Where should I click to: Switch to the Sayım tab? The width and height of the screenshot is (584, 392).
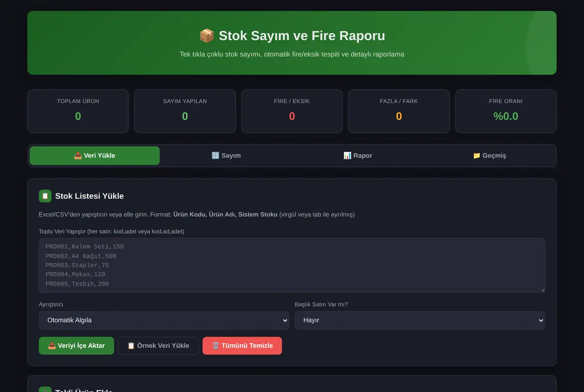coord(226,156)
